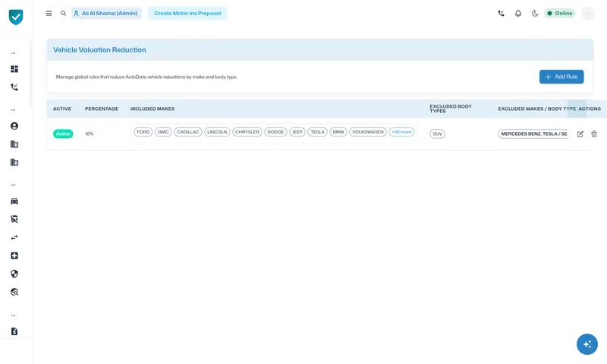Open the car icon in sidebar

[x=14, y=201]
